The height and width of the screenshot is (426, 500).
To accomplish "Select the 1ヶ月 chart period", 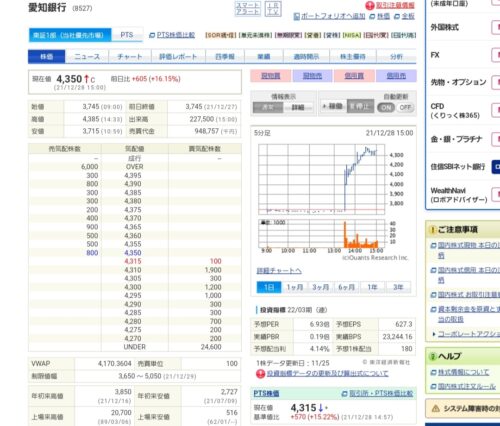I will pos(295,287).
